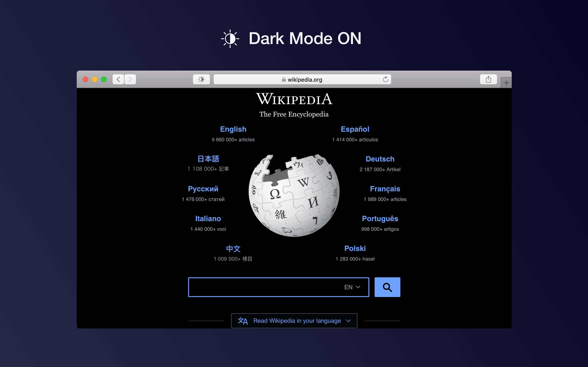
Task: Click the green zoom traffic light
Action: [x=104, y=79]
